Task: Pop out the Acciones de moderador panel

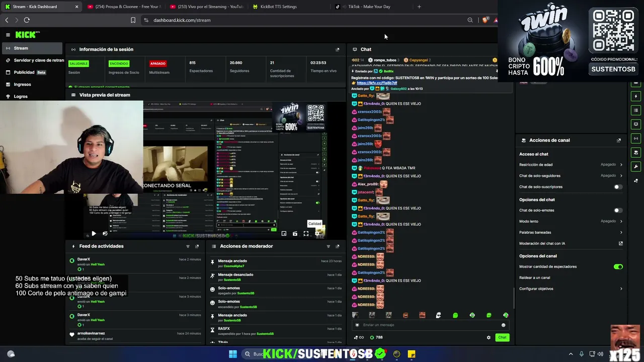Action: pos(338,246)
